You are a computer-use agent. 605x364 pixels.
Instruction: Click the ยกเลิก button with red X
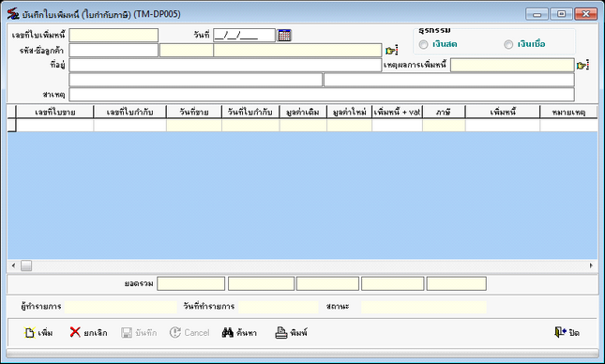(x=88, y=332)
